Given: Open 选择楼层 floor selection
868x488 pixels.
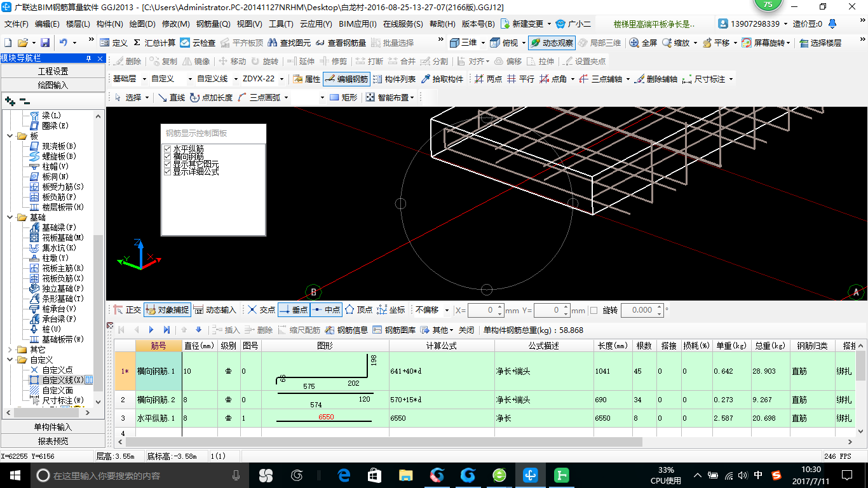Looking at the screenshot, I should pyautogui.click(x=821, y=43).
